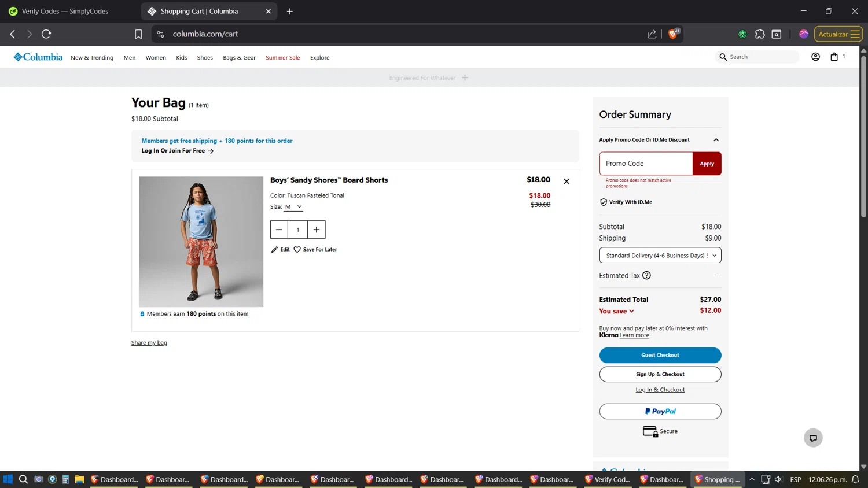This screenshot has width=868, height=488.
Task: Open Brave Shields icon
Action: [x=673, y=34]
